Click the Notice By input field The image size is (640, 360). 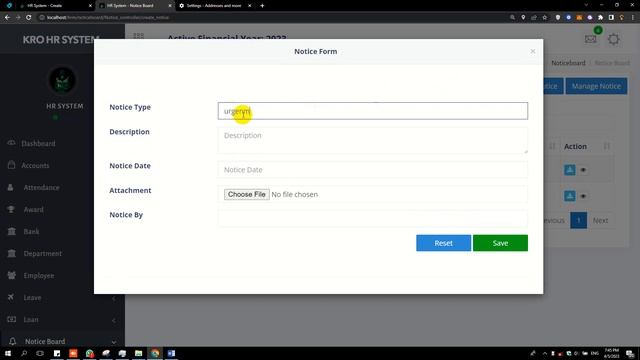tap(373, 219)
